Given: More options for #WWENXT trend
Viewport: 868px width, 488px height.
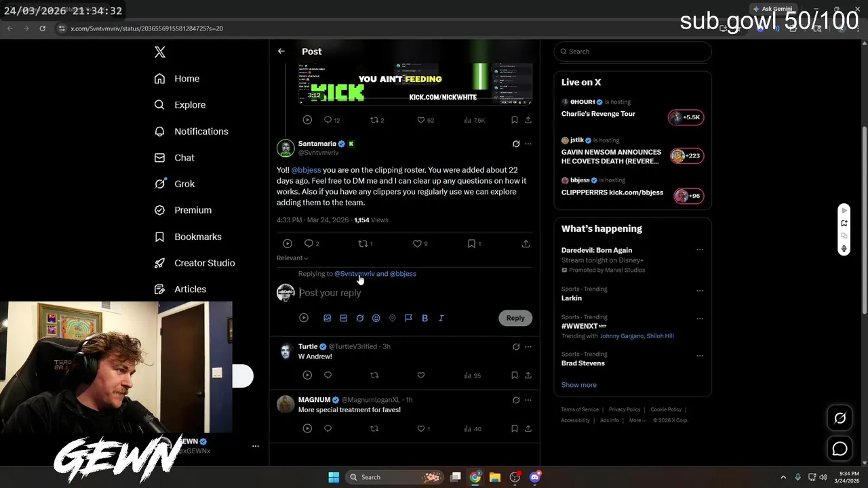Looking at the screenshot, I should (x=700, y=319).
